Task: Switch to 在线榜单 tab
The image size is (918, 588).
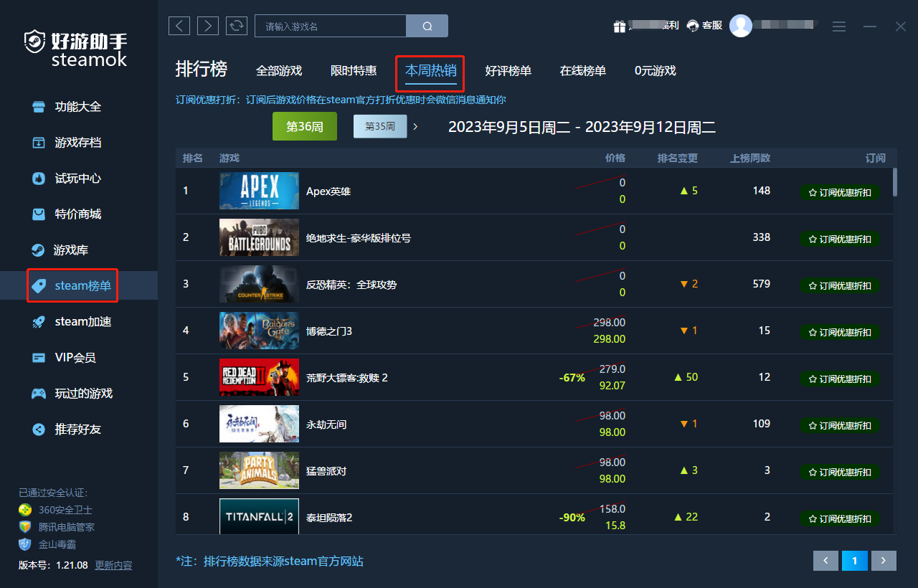Action: pyautogui.click(x=583, y=71)
